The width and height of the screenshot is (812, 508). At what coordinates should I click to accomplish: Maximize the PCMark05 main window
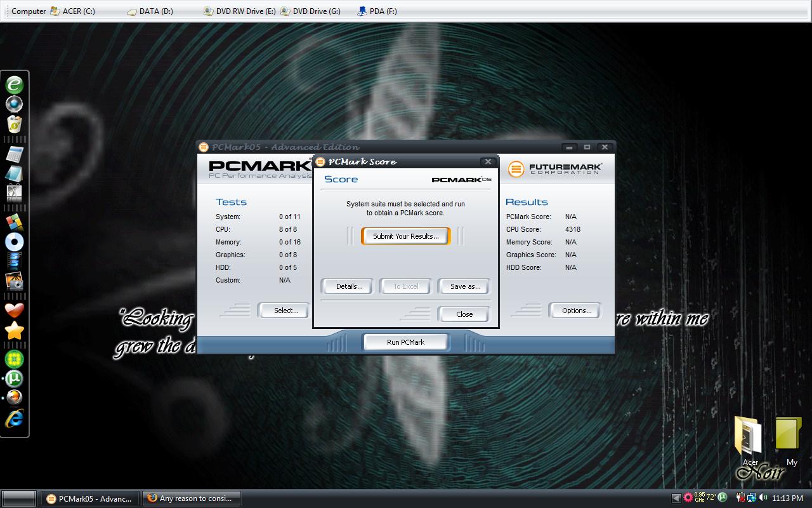(587, 147)
